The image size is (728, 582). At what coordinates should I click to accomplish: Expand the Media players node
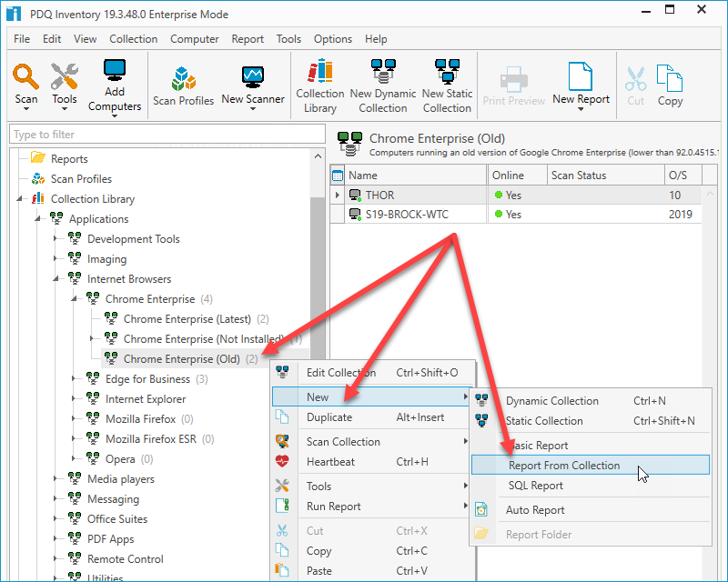[56, 478]
